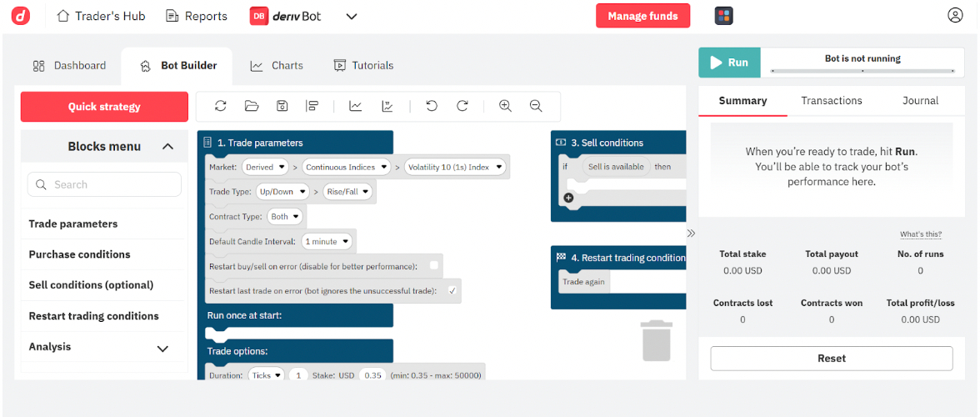Open the Up/Down trade type dropdown
Image resolution: width=980 pixels, height=417 pixels.
[282, 192]
